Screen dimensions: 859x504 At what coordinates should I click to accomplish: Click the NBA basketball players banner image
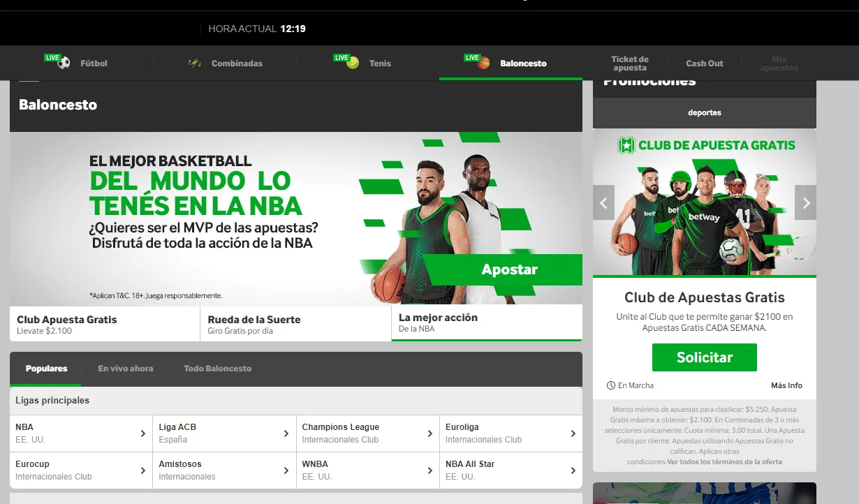click(296, 218)
